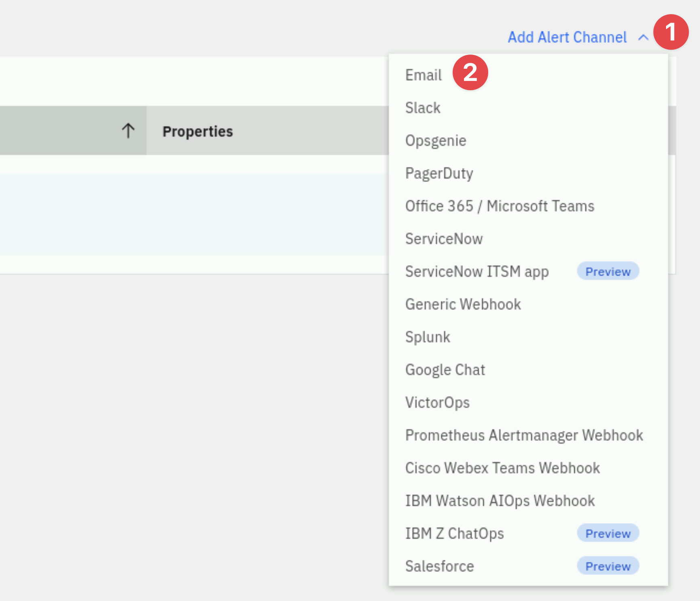Select Cisco Webex Teams Webhook

528,468
